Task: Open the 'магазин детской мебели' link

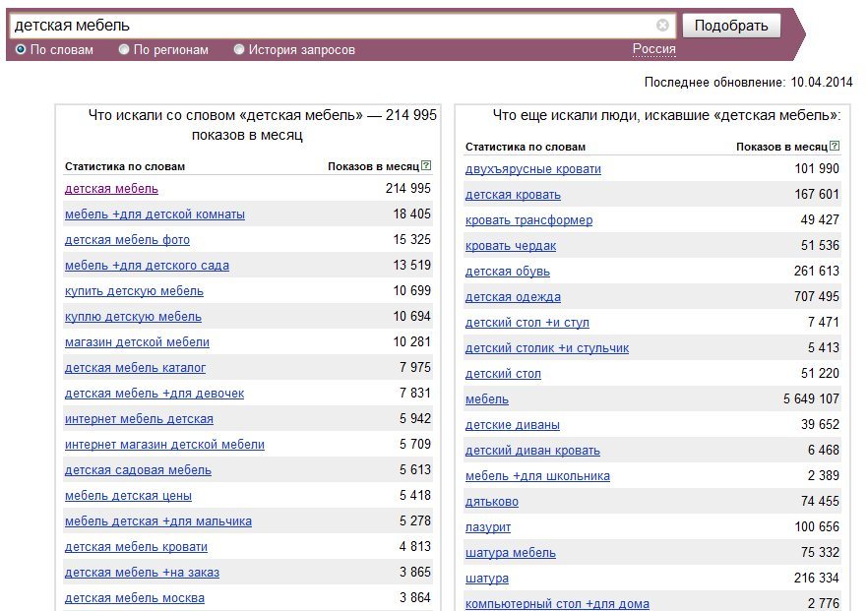Action: (x=138, y=342)
